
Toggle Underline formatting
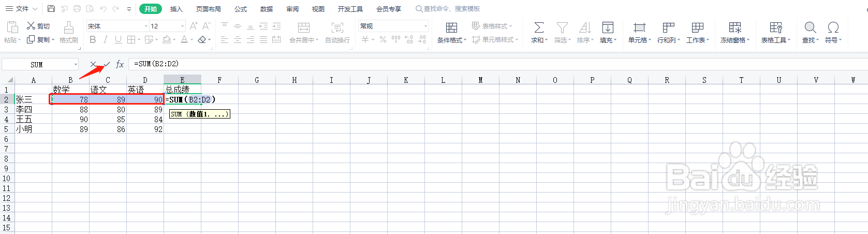118,39
